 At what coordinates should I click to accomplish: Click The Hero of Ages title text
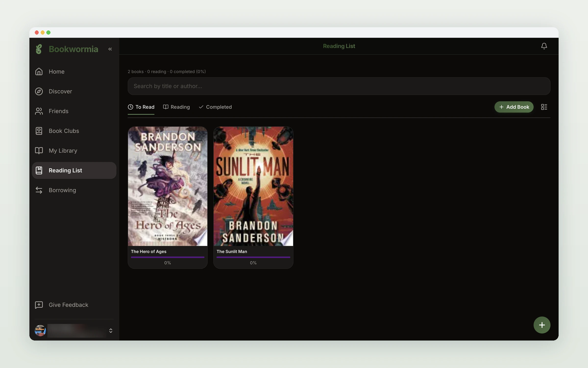tap(148, 251)
